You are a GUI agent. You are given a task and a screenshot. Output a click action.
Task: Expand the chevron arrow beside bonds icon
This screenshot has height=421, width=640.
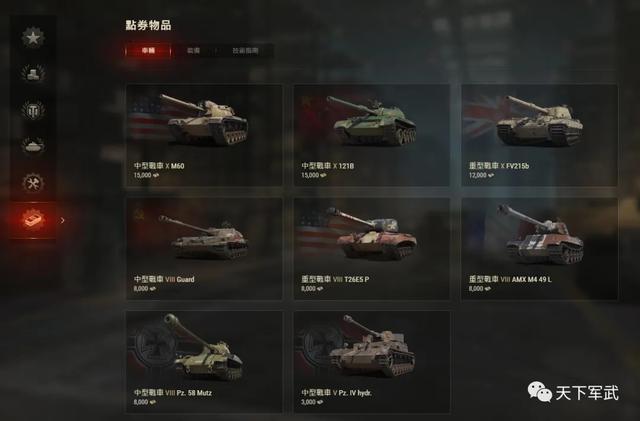[62, 221]
